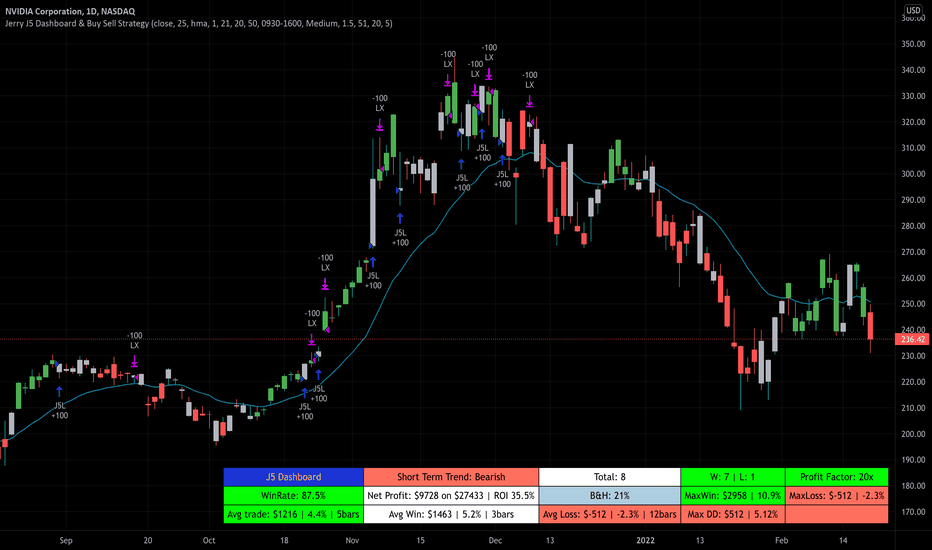The height and width of the screenshot is (550, 932).
Task: Click the 2022 date axis label
Action: (645, 540)
